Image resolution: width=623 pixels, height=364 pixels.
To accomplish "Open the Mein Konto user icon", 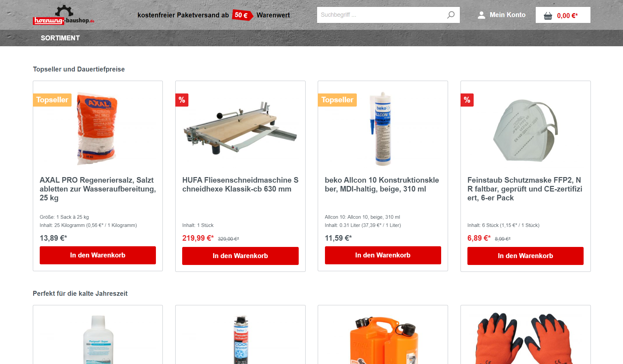I will tap(481, 15).
